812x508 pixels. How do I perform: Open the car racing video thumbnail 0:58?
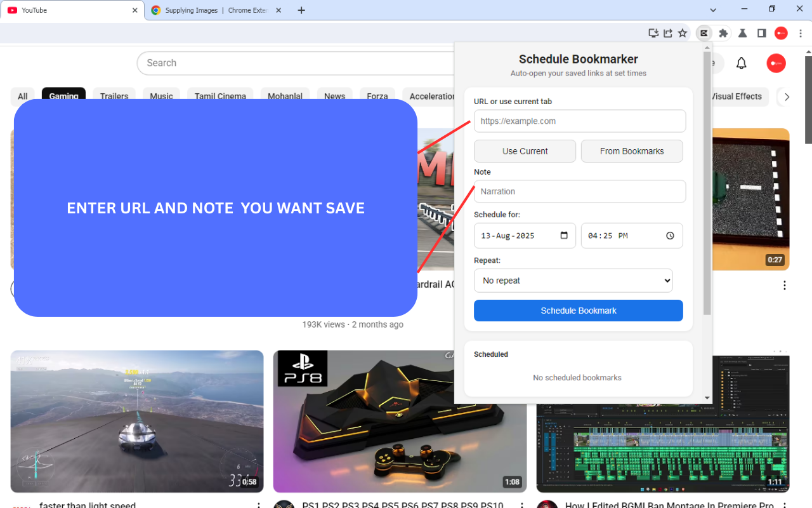tap(137, 422)
